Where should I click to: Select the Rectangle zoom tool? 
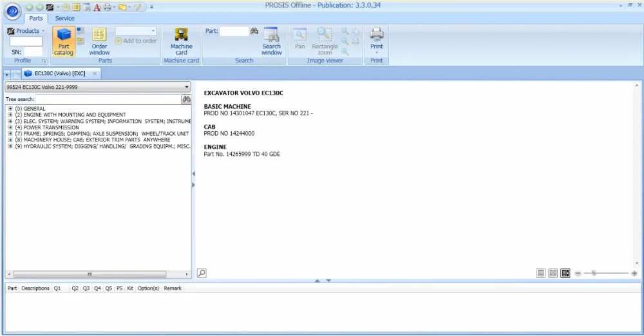tap(325, 41)
